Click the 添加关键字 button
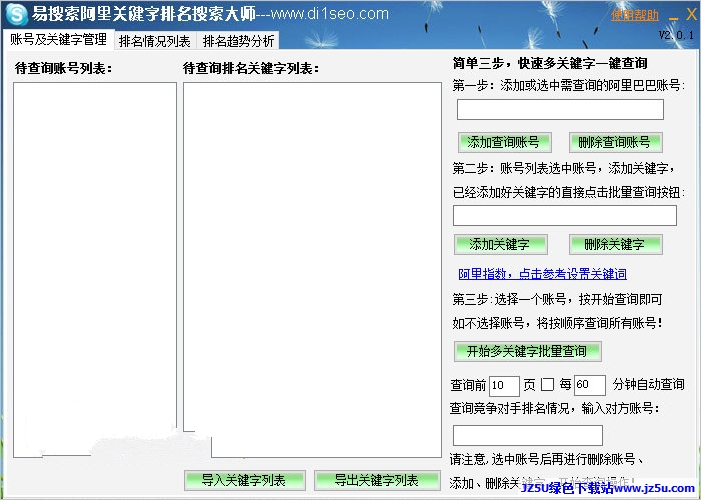 (x=500, y=244)
